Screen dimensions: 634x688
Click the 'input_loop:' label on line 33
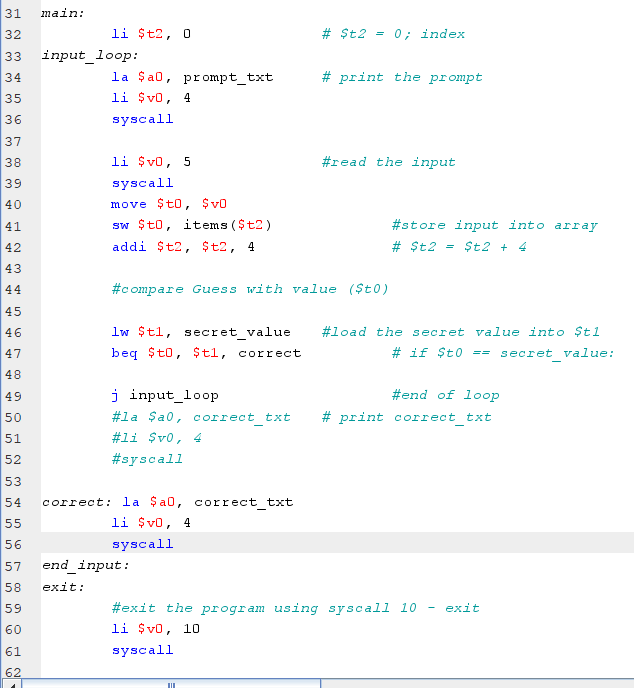coord(90,56)
